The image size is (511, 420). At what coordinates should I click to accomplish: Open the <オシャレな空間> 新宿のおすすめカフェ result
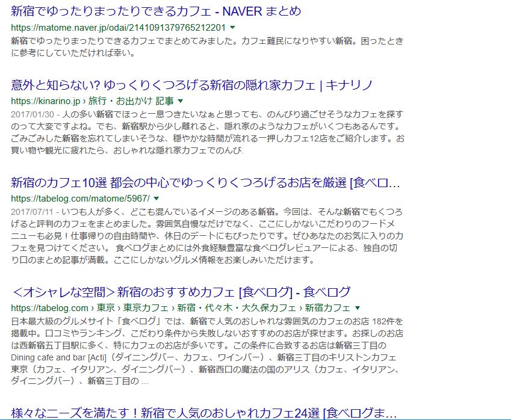pos(181,292)
